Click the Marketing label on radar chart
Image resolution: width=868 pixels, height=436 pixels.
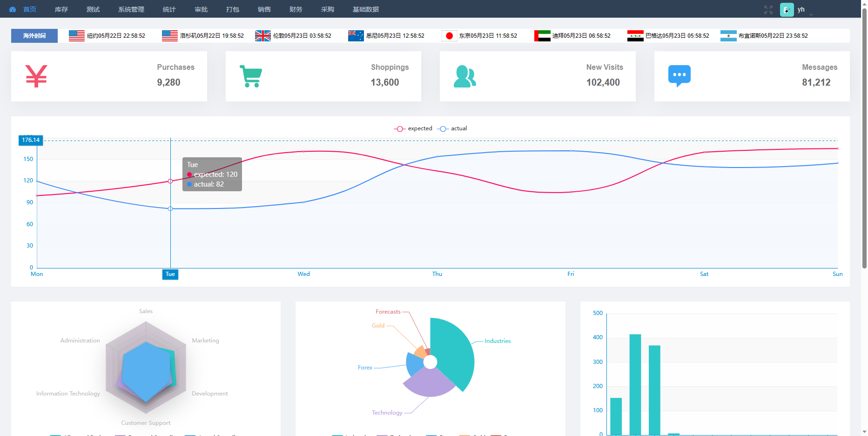(205, 341)
